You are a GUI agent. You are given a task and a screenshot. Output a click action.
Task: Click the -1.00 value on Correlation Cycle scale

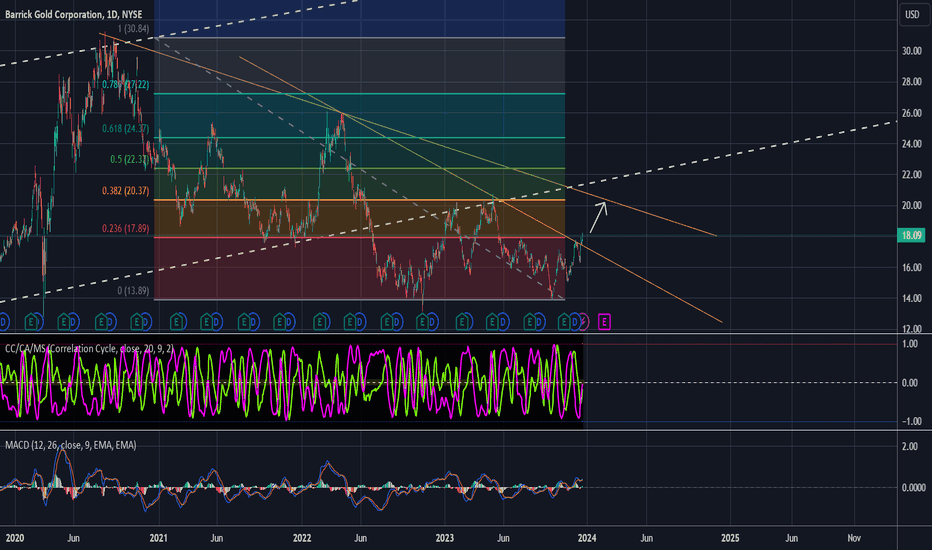tap(911, 422)
